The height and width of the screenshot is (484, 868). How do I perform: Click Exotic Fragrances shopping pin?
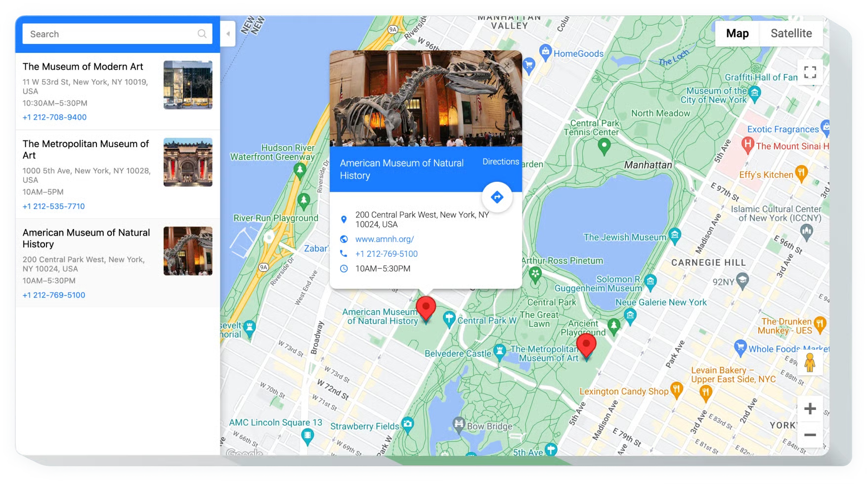[x=825, y=127]
